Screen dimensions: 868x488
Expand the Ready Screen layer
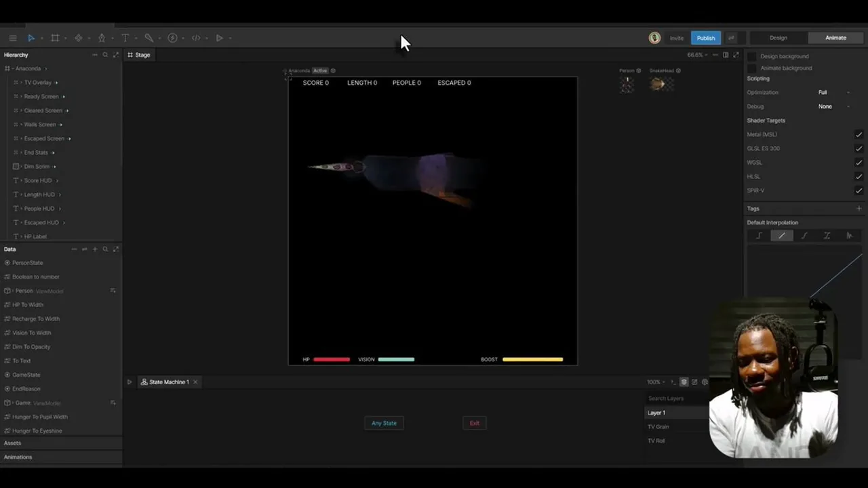(x=21, y=97)
